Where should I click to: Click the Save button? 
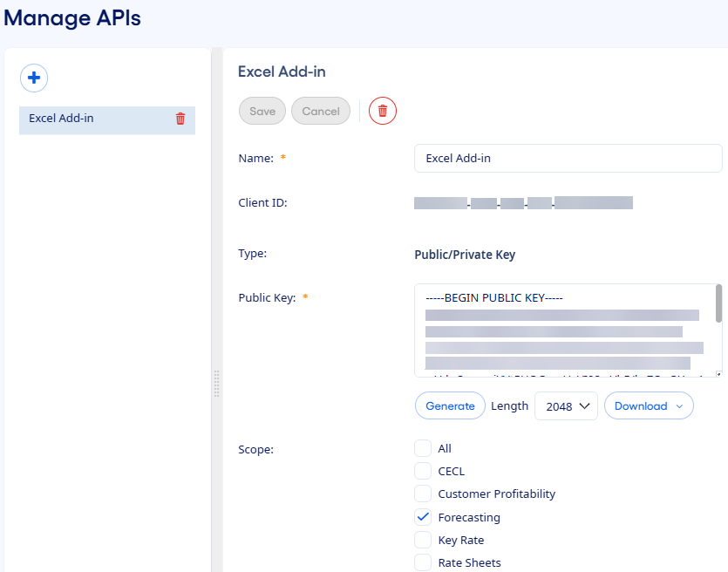click(x=262, y=111)
